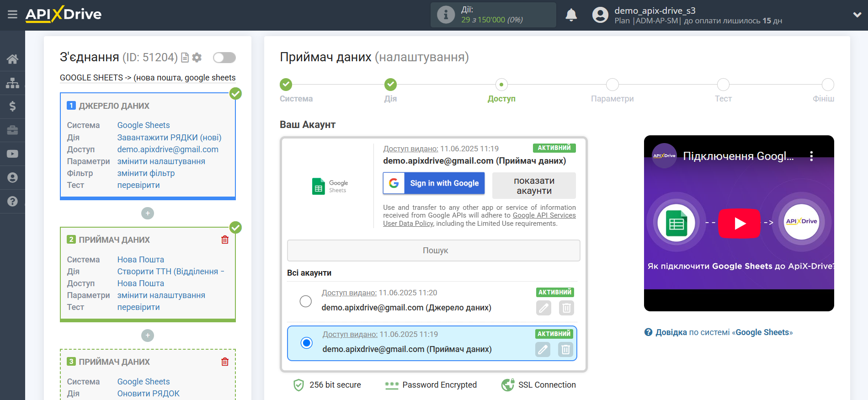This screenshot has height=400, width=868.
Task: Open video options three-dot menu
Action: [x=811, y=156]
